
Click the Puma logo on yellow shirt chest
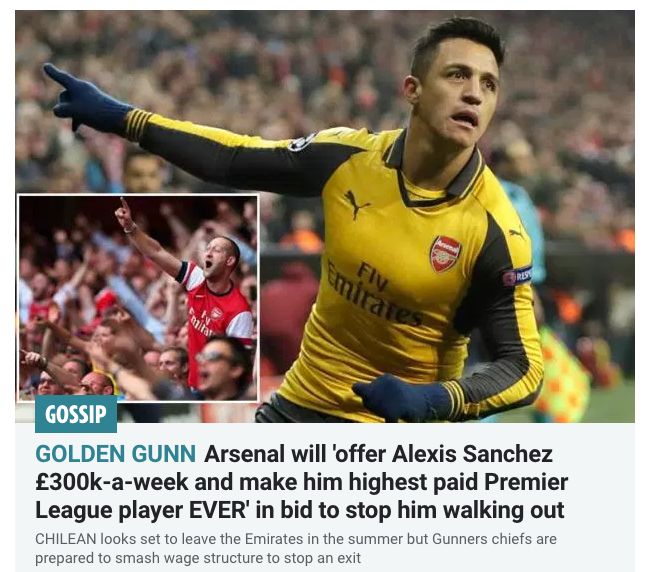pyautogui.click(x=356, y=204)
